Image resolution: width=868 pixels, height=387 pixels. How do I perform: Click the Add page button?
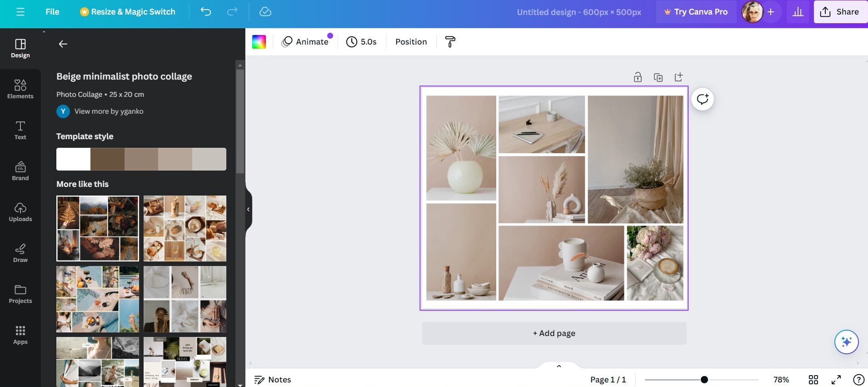[554, 333]
